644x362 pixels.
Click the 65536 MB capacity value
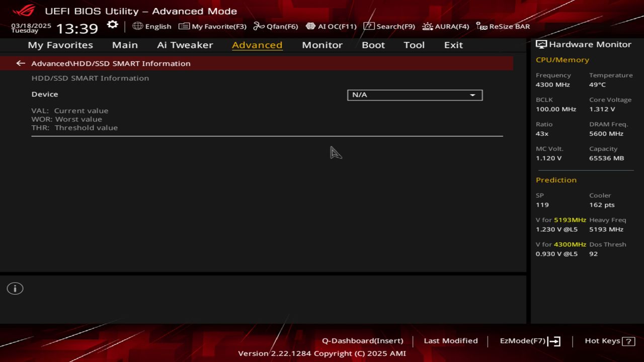click(x=607, y=158)
